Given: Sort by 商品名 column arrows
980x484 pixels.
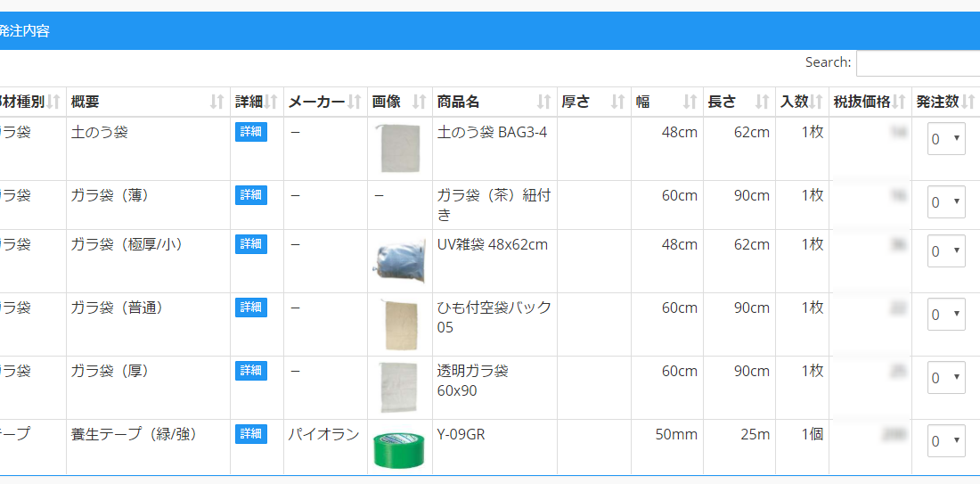Looking at the screenshot, I should [544, 103].
